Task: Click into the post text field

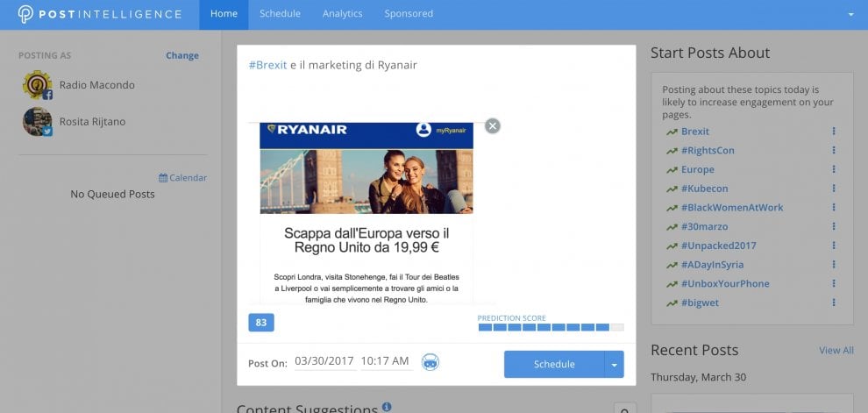Action: 437,83
